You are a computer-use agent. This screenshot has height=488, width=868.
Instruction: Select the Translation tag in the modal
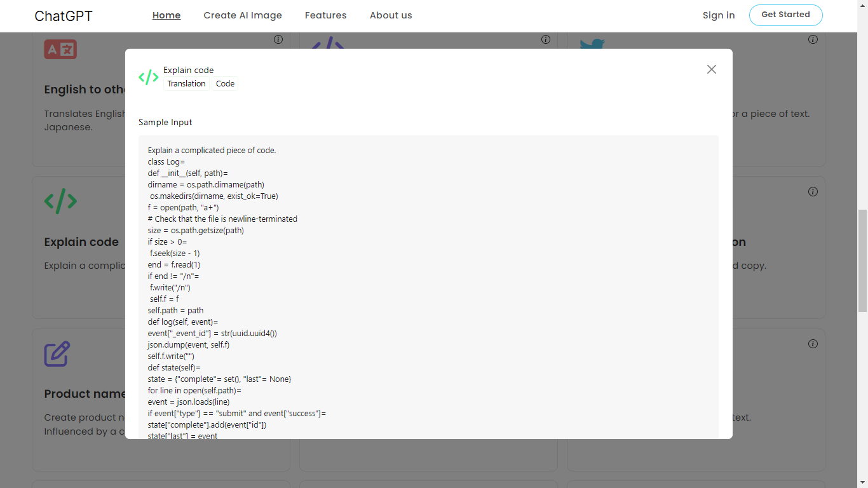point(186,83)
